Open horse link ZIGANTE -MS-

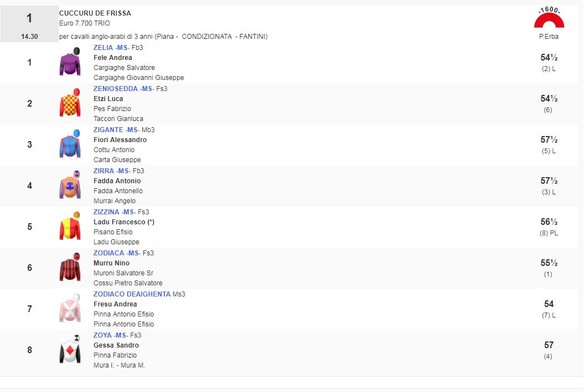[x=116, y=130]
